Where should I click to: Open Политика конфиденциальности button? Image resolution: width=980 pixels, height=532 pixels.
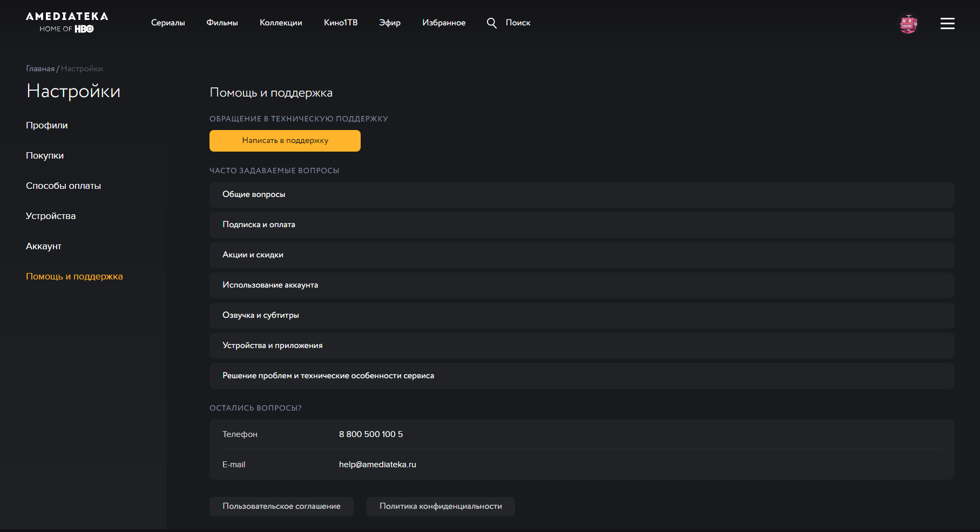coord(441,506)
